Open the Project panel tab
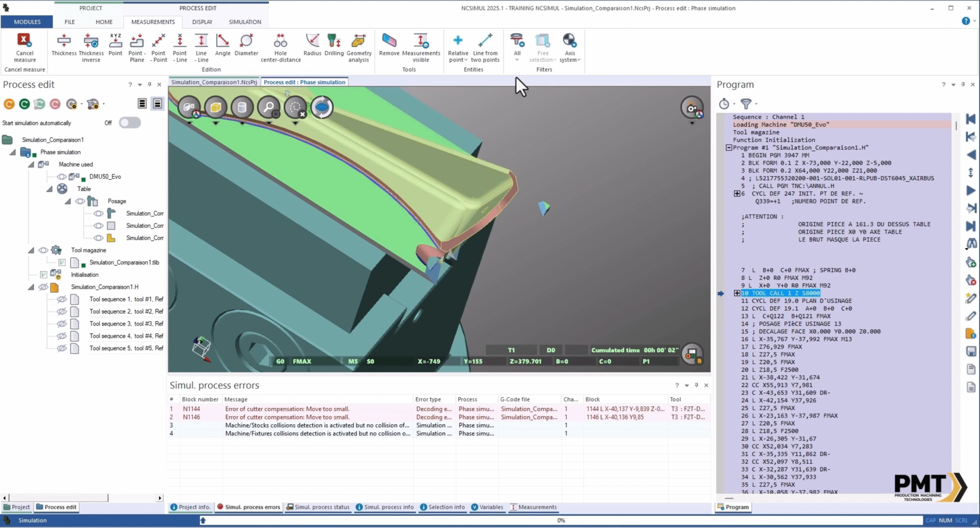 (x=17, y=507)
